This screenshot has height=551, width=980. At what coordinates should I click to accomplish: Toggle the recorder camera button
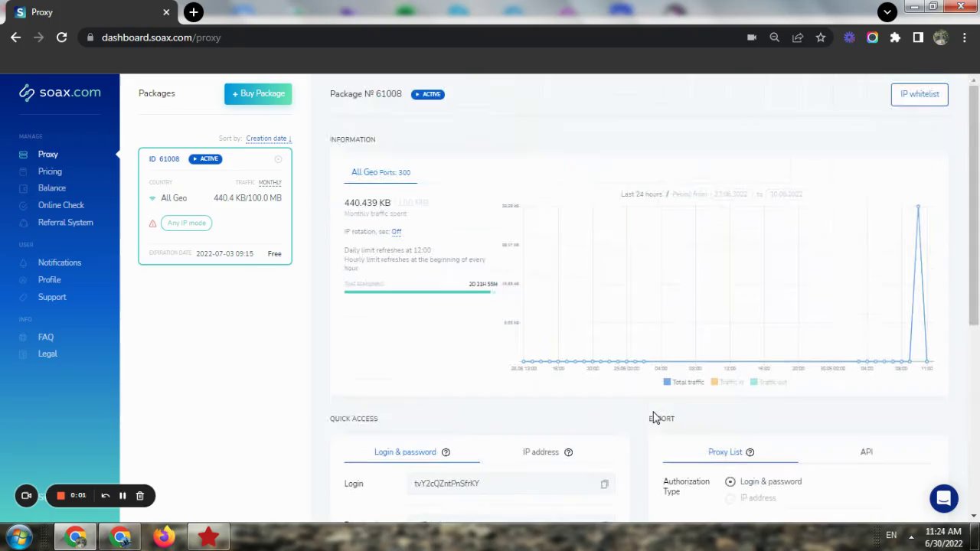coord(26,496)
